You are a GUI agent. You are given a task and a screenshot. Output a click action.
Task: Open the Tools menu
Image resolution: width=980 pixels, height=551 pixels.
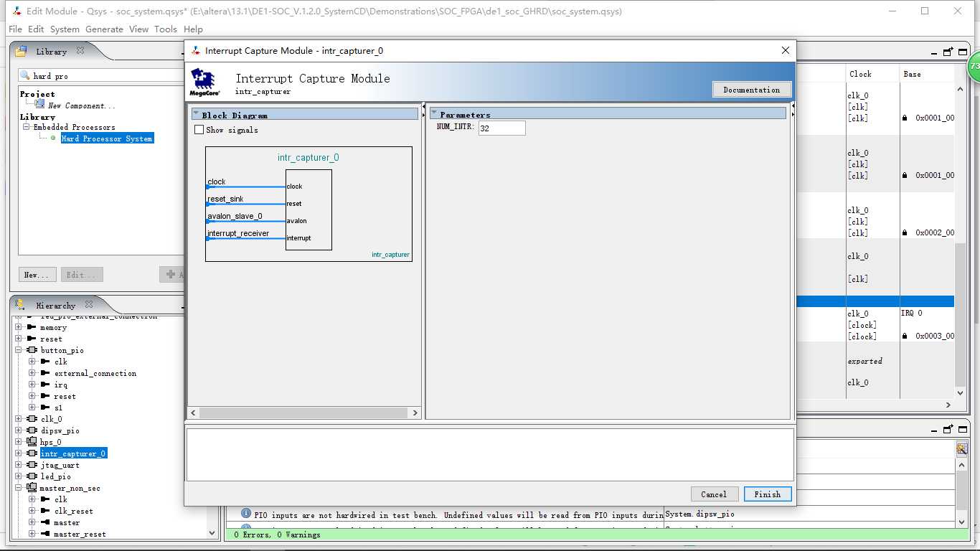(x=166, y=29)
